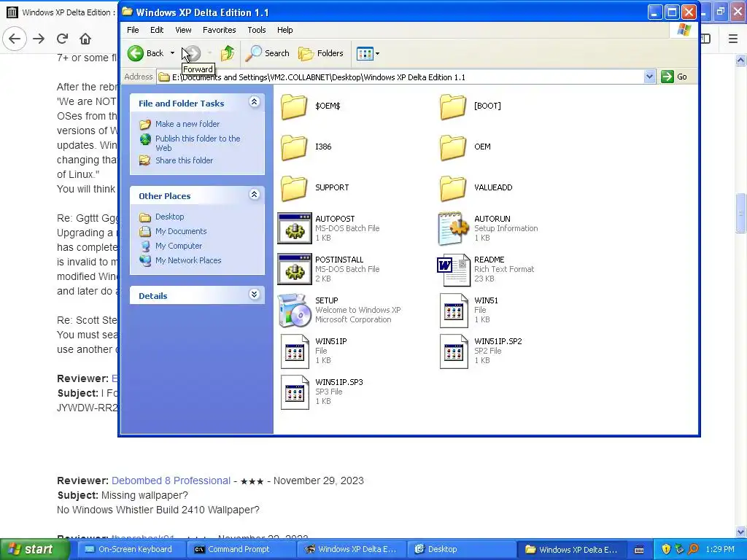Select the WIN51IP file icon
The height and width of the screenshot is (560, 747).
pyautogui.click(x=295, y=351)
